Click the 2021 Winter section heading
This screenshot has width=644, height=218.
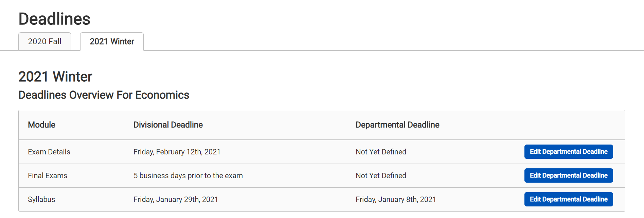click(x=55, y=77)
